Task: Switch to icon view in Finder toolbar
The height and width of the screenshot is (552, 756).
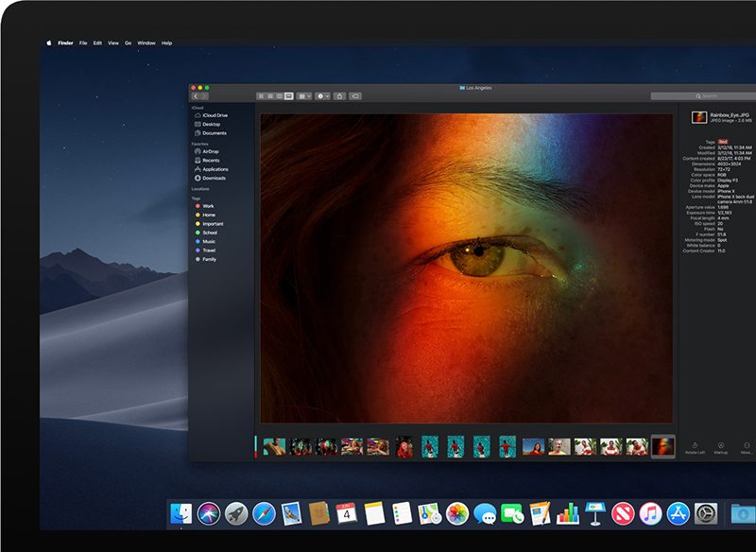Action: [x=261, y=96]
